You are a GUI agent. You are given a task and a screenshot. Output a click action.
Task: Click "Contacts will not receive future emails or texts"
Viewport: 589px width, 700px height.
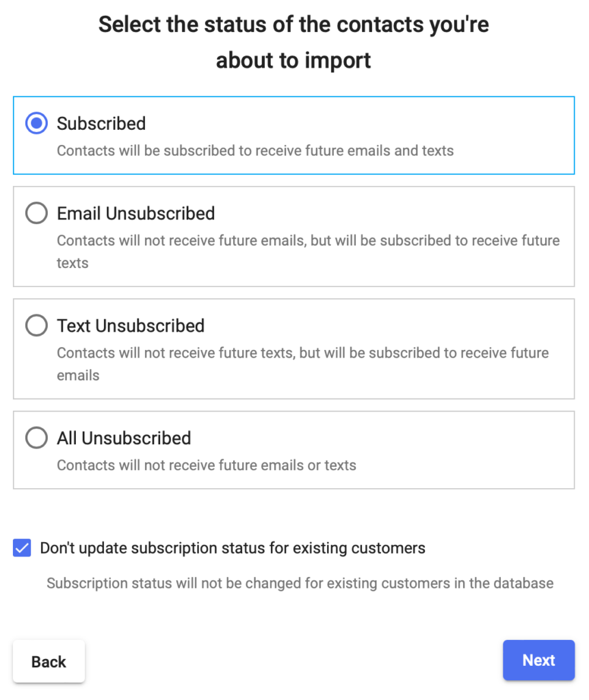206,466
